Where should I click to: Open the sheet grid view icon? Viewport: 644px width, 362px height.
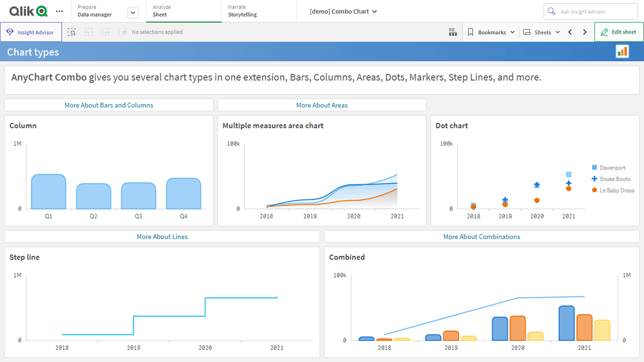tap(453, 32)
